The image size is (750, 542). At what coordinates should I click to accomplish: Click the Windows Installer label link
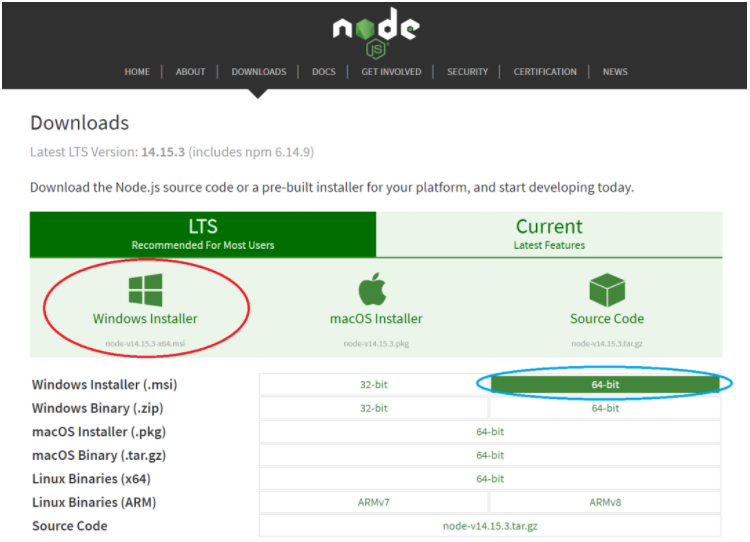pos(145,319)
